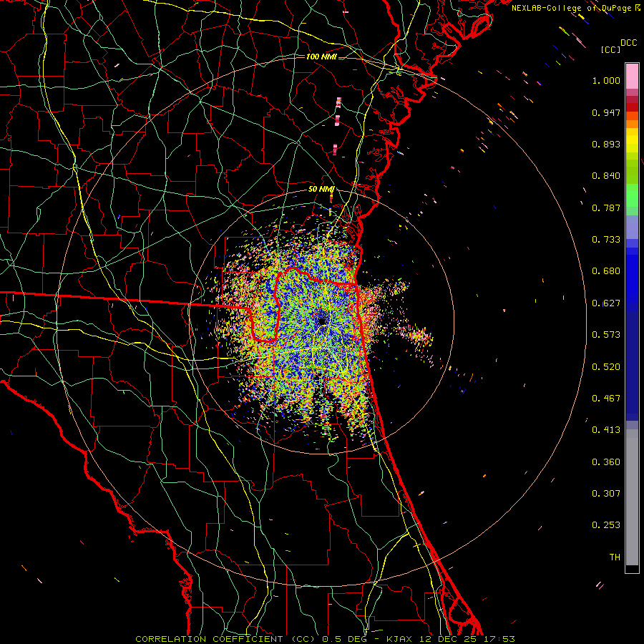Select the 0.680 color scale value
This screenshot has height=644, width=644.
pyautogui.click(x=606, y=271)
